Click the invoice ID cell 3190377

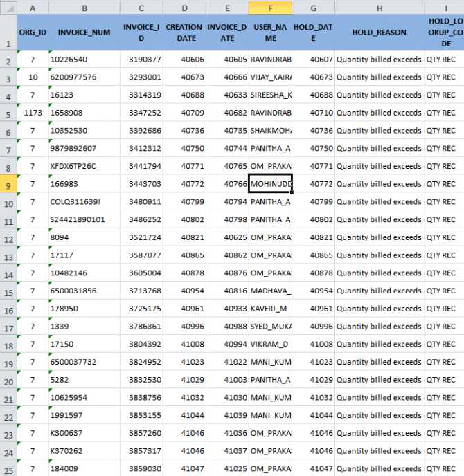[141, 59]
